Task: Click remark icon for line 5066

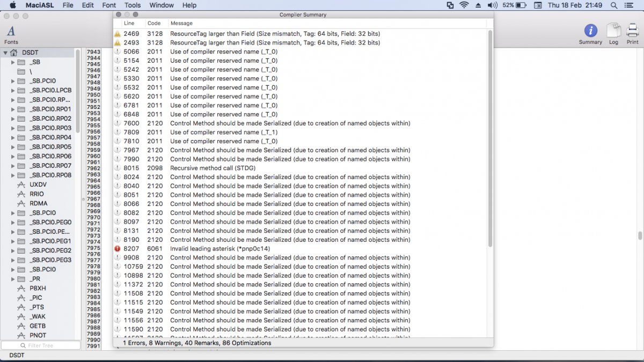Action: pos(118,51)
